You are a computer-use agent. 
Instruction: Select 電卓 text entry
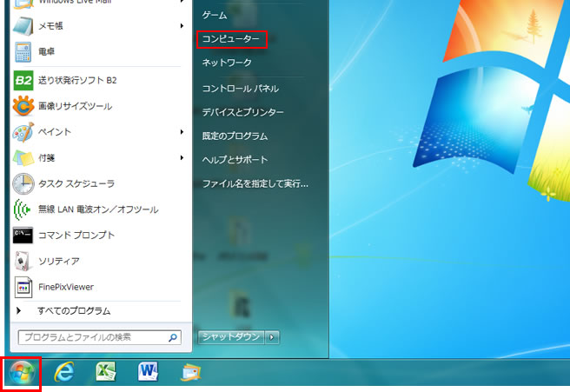pyautogui.click(x=47, y=51)
